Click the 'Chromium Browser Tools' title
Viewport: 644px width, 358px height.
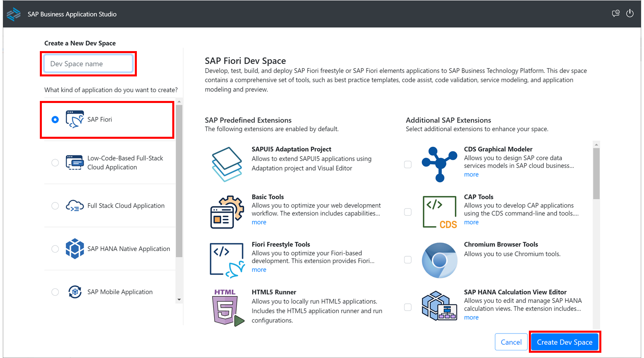(501, 244)
